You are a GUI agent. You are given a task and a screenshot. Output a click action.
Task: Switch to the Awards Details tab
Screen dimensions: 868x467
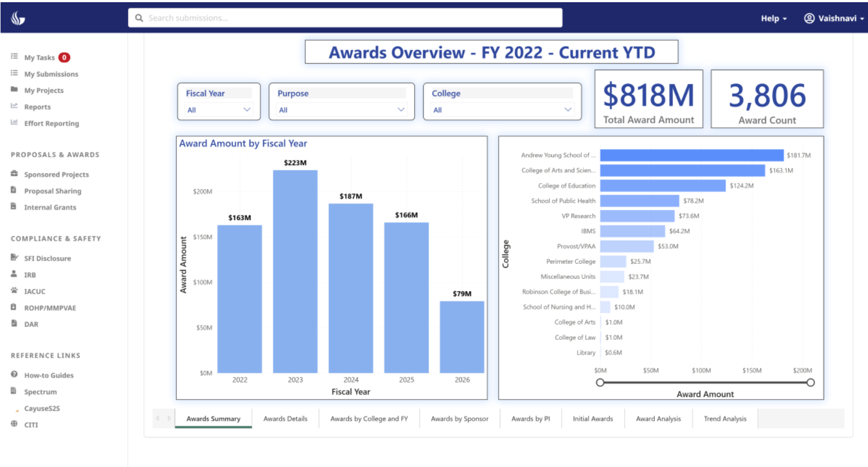coord(285,419)
